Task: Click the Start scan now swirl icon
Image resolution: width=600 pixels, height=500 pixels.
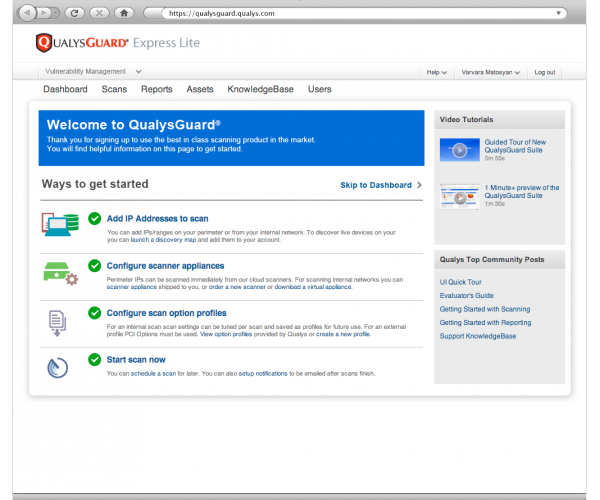Action: [57, 368]
